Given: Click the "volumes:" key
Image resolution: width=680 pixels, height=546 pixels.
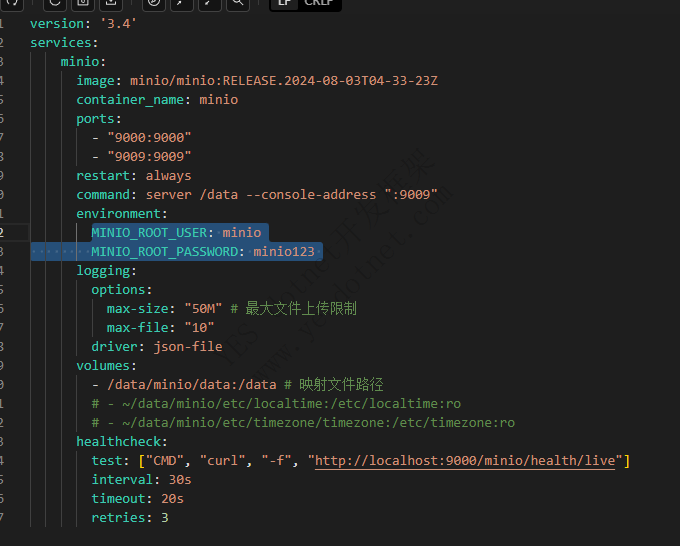Looking at the screenshot, I should pyautogui.click(x=107, y=366).
